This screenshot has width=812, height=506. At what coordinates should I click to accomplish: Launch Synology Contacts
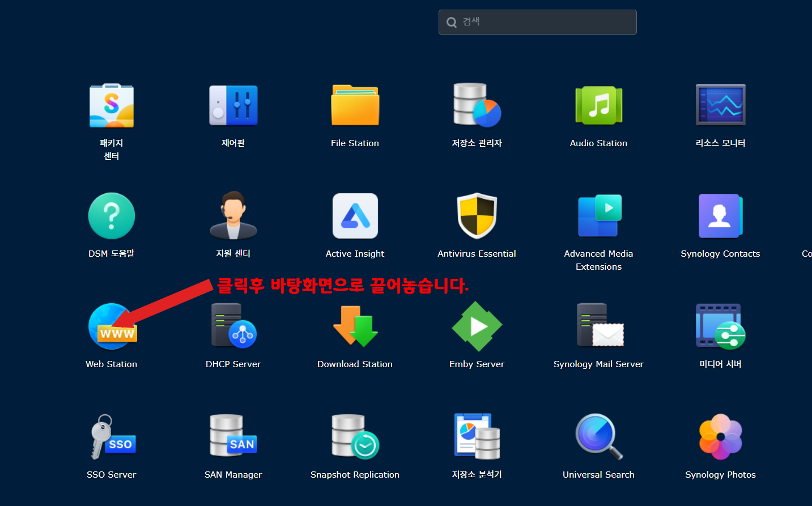[x=720, y=216]
